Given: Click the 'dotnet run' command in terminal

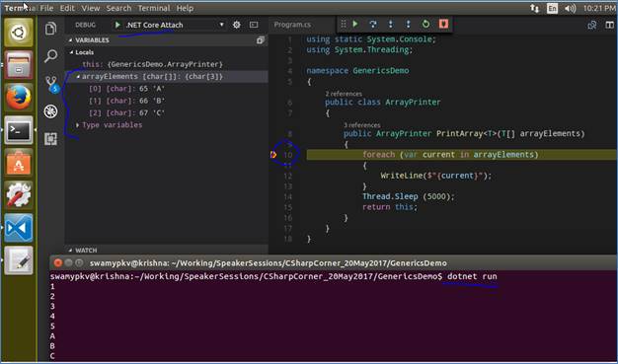Looking at the screenshot, I should pyautogui.click(x=472, y=276).
